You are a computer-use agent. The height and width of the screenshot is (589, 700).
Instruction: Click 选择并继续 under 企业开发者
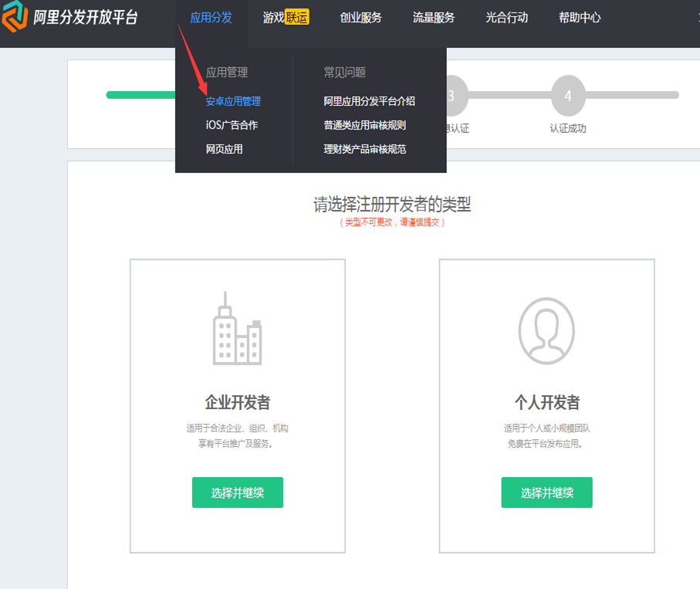coord(237,493)
